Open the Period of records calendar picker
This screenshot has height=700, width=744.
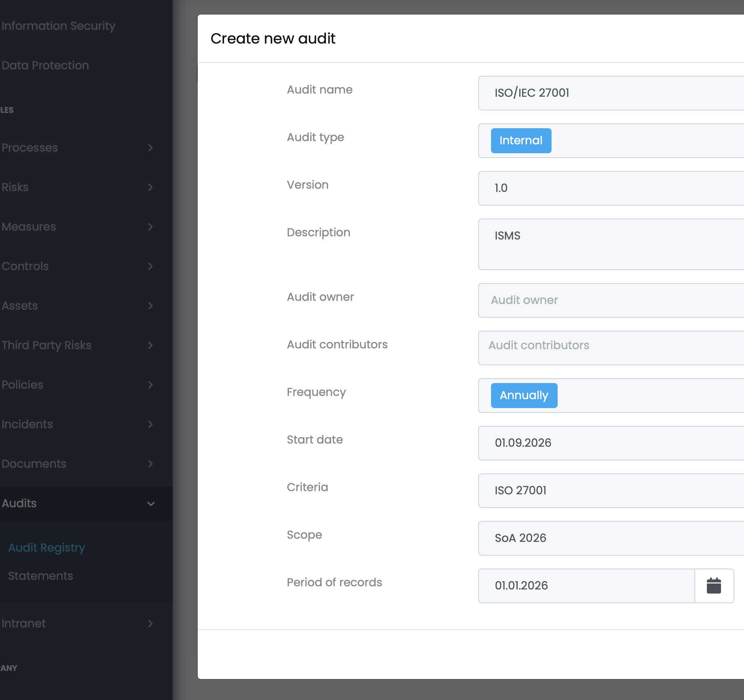[714, 585]
